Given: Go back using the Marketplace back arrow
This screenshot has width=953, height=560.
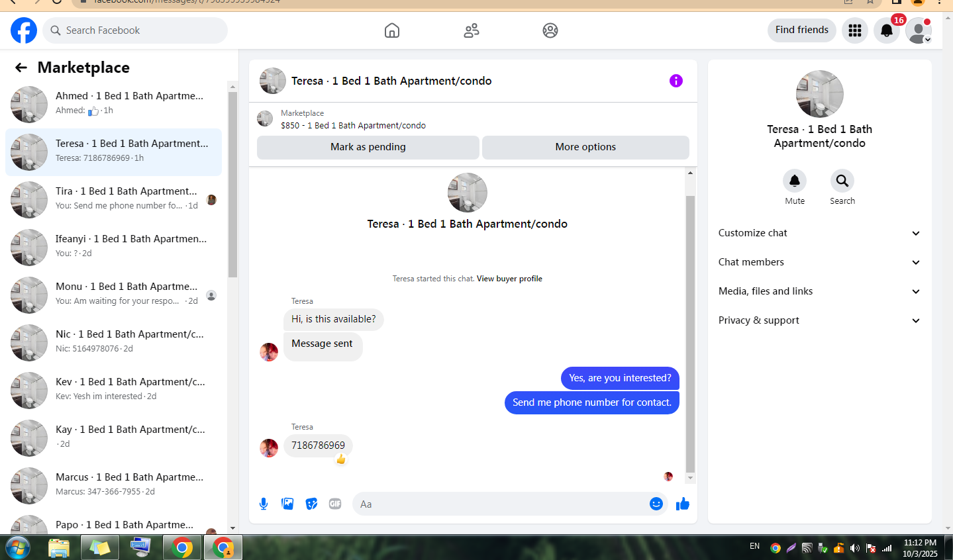Looking at the screenshot, I should tap(21, 68).
